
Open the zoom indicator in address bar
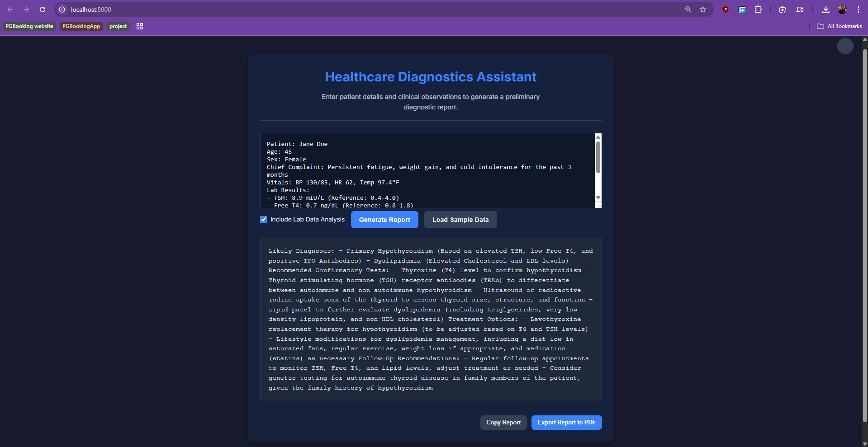[x=688, y=9]
